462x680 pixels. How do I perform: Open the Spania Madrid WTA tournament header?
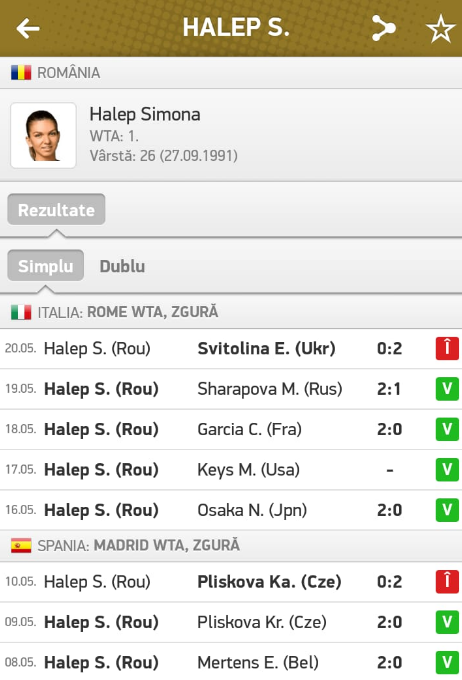[231, 545]
